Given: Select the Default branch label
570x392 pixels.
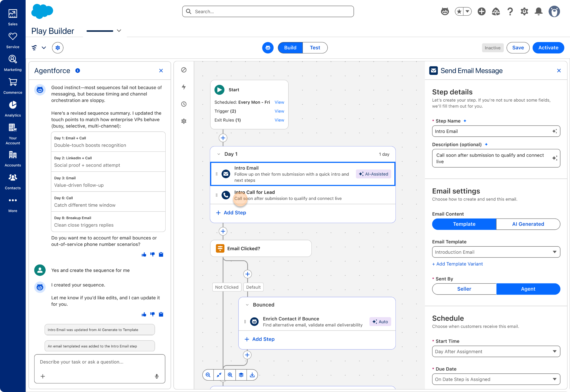Looking at the screenshot, I should [253, 287].
